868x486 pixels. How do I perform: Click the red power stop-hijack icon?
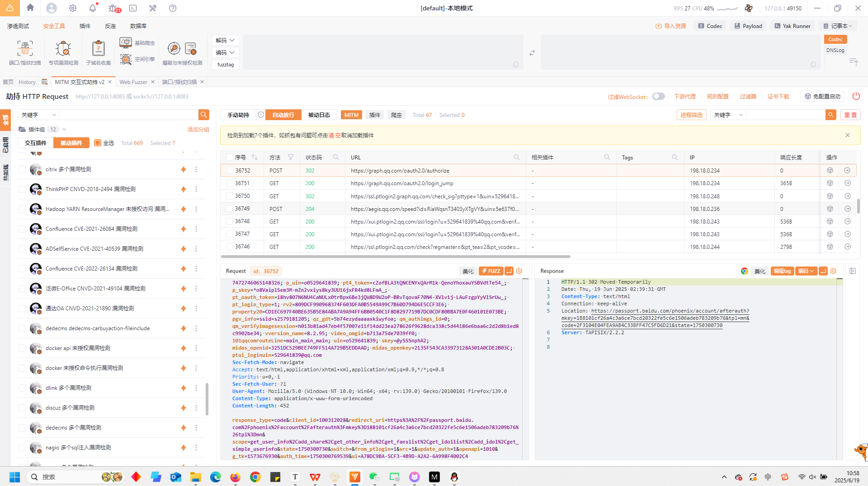856,96
